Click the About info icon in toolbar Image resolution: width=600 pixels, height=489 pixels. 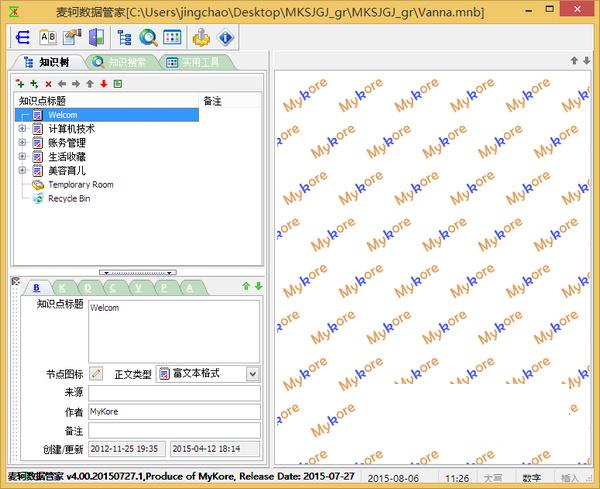[225, 38]
